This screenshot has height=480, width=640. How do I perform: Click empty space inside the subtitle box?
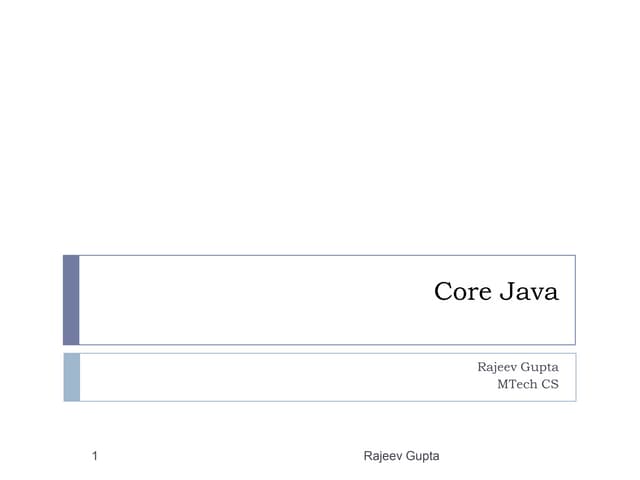coord(250,376)
